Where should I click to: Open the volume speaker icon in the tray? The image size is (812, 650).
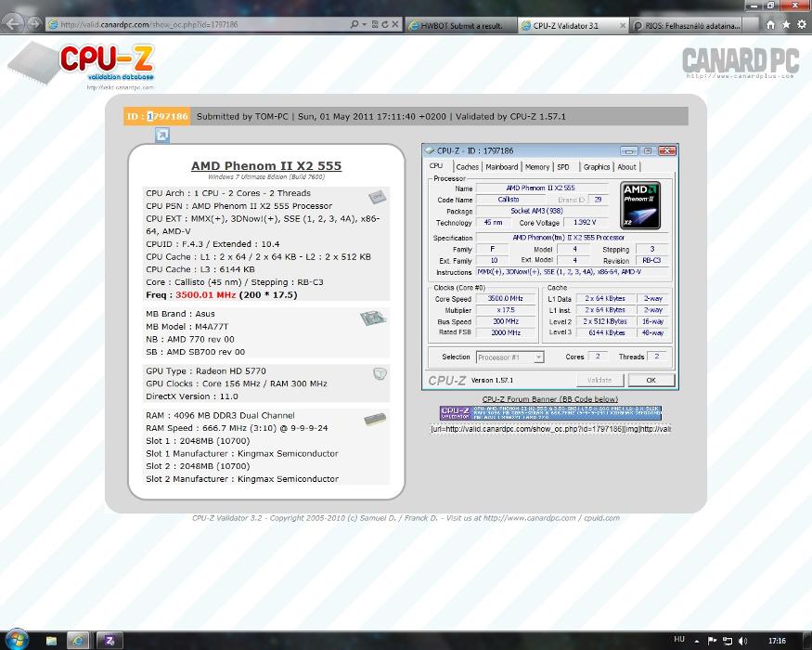pyautogui.click(x=742, y=641)
